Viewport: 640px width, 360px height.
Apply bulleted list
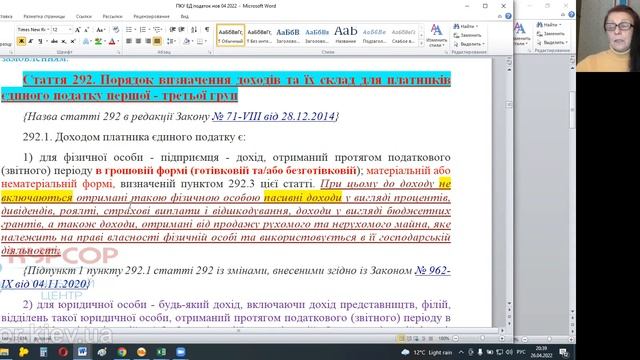tap(129, 29)
